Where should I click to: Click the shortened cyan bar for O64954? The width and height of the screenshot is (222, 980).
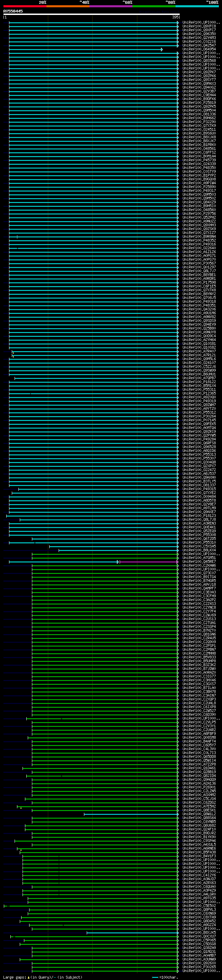[x=85, y=49]
